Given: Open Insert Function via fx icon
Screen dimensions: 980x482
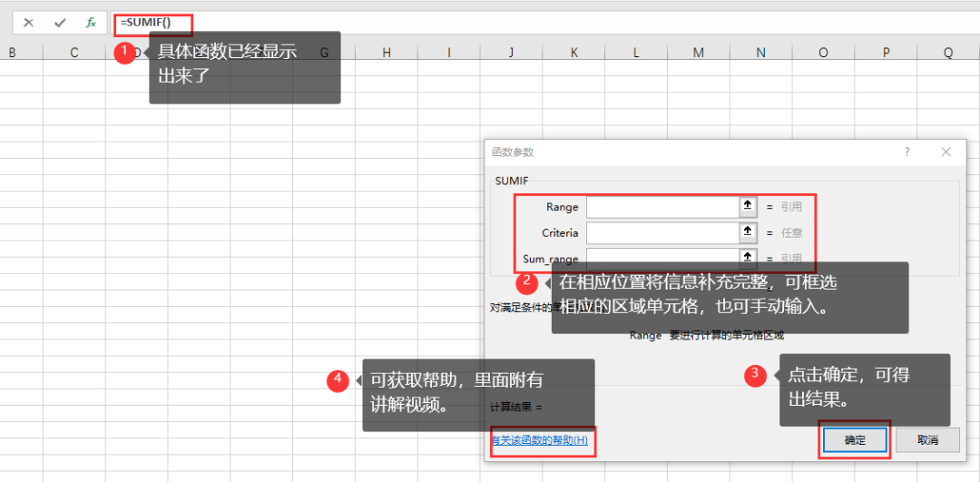Looking at the screenshot, I should (x=92, y=23).
